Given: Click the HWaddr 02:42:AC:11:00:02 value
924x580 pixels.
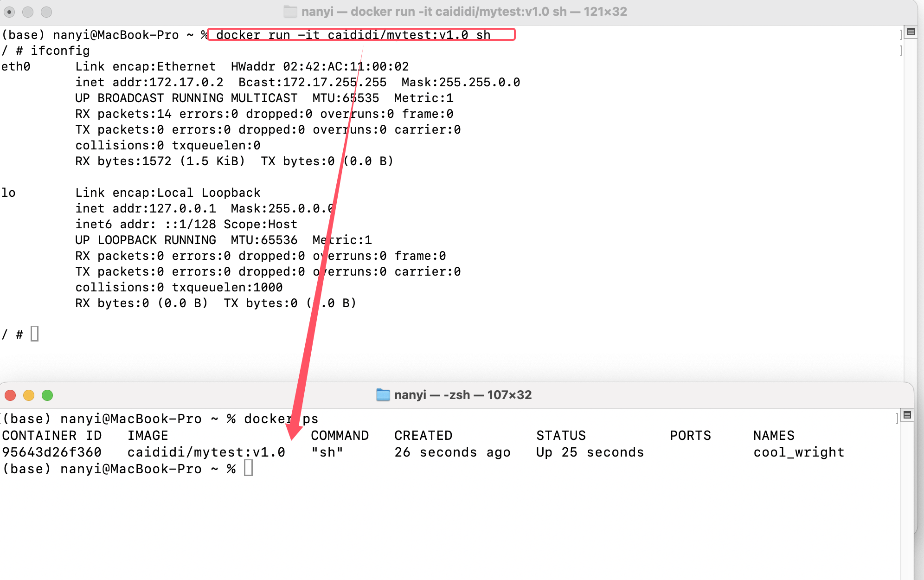Looking at the screenshot, I should (320, 66).
